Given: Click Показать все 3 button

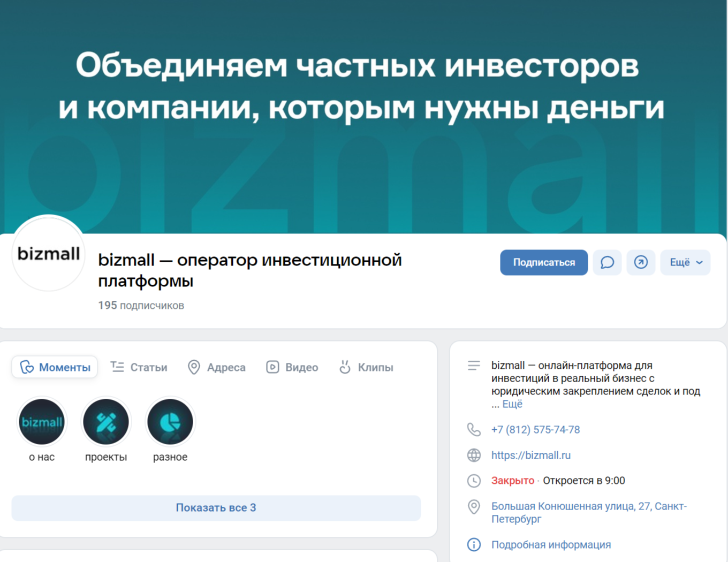Looking at the screenshot, I should (x=216, y=508).
